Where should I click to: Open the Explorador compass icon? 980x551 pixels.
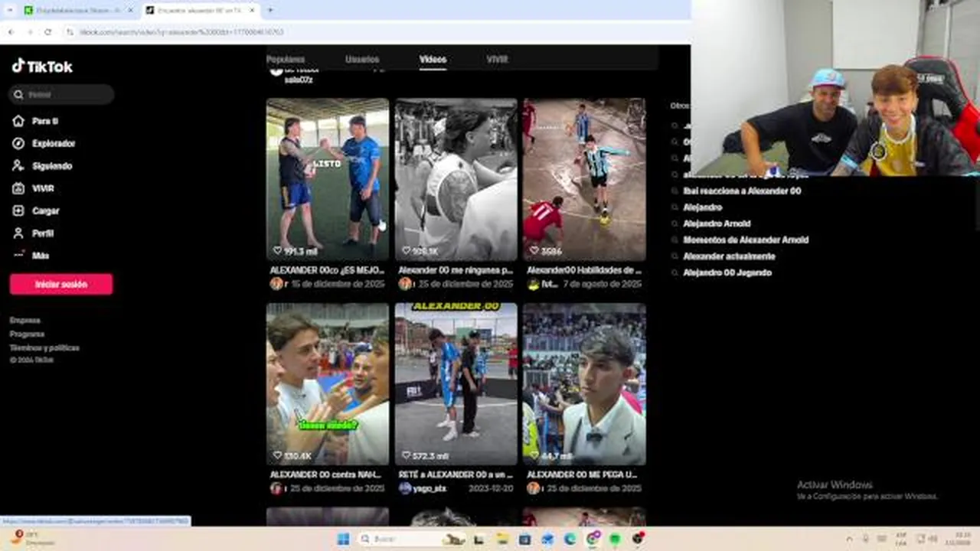[18, 143]
